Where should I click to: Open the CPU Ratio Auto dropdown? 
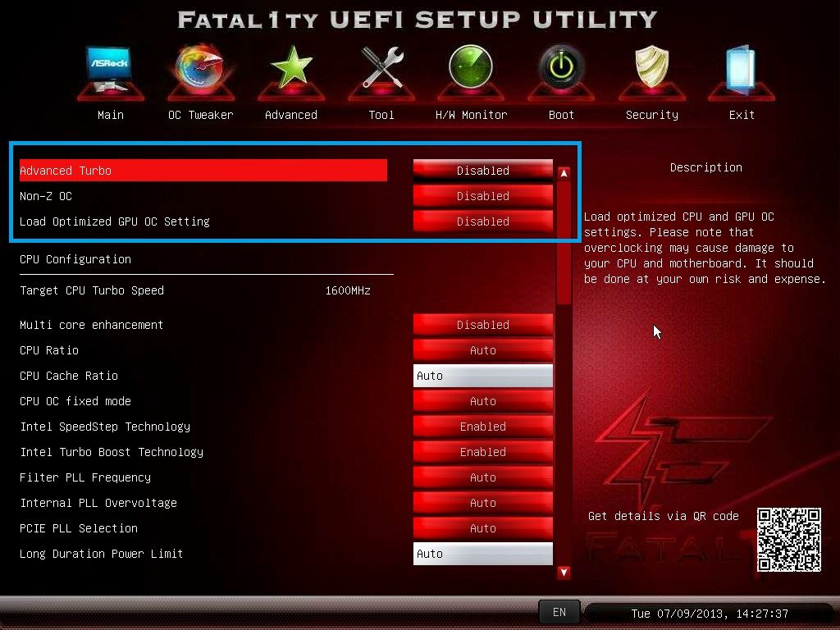[482, 350]
